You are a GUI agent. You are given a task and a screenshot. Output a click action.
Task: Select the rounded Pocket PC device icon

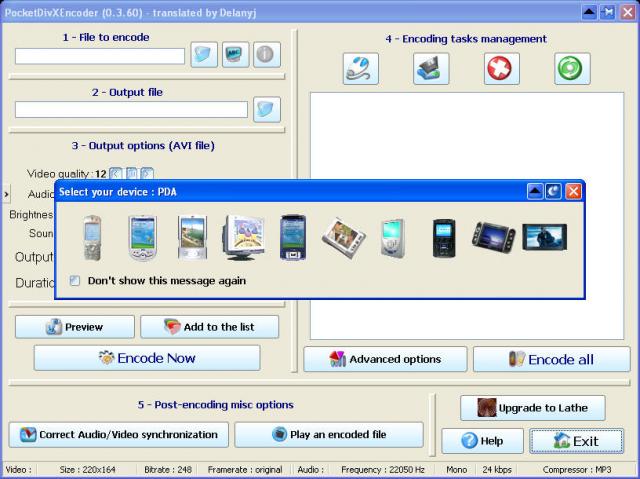coord(142,238)
